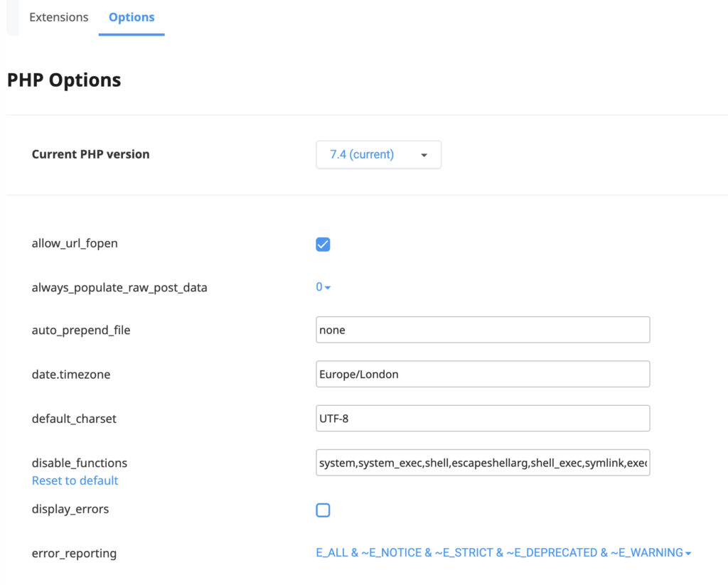The height and width of the screenshot is (585, 728).
Task: Open the error_reporting value dropdown
Action: [503, 552]
